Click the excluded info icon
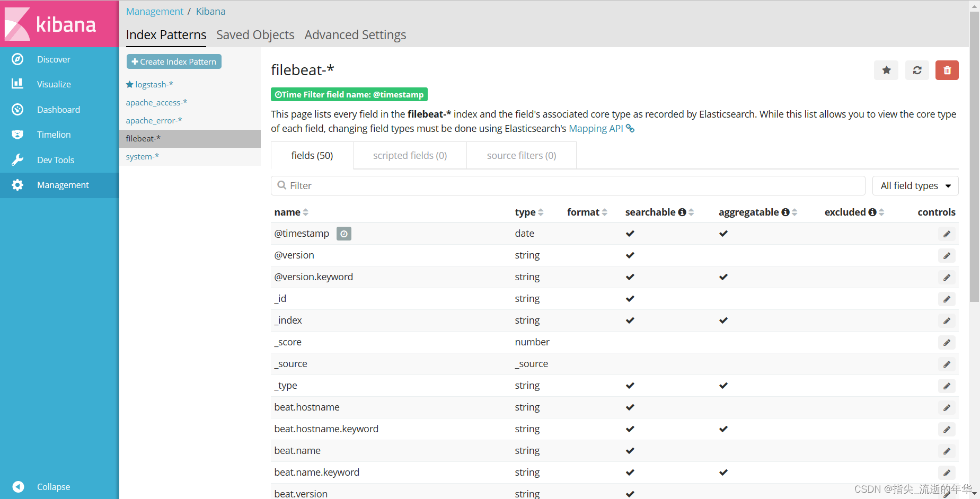Screen dimensions: 980x499 (872, 212)
